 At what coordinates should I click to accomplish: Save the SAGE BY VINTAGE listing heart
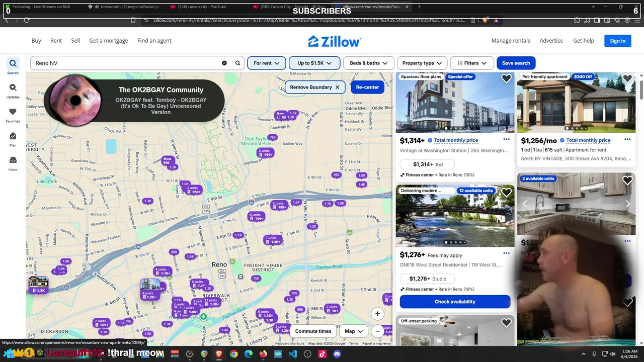627,78
